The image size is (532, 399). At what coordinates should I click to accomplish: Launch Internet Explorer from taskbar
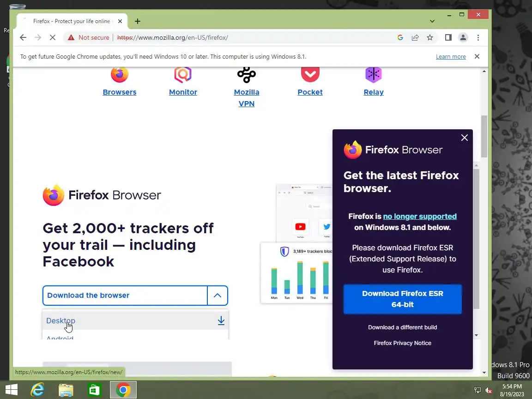tap(37, 390)
